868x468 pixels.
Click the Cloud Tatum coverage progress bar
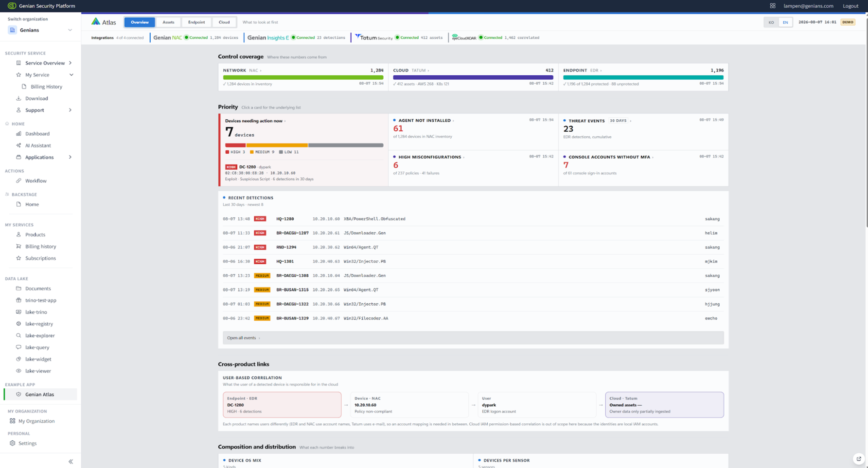473,77
